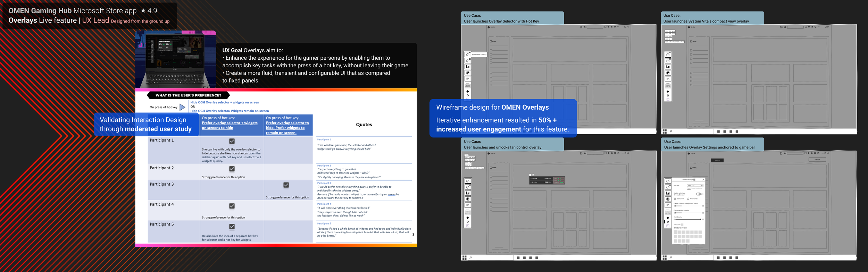Pop out Overlay Settings panel via external icon
Image resolution: width=868 pixels, height=272 pixels.
coord(694,179)
